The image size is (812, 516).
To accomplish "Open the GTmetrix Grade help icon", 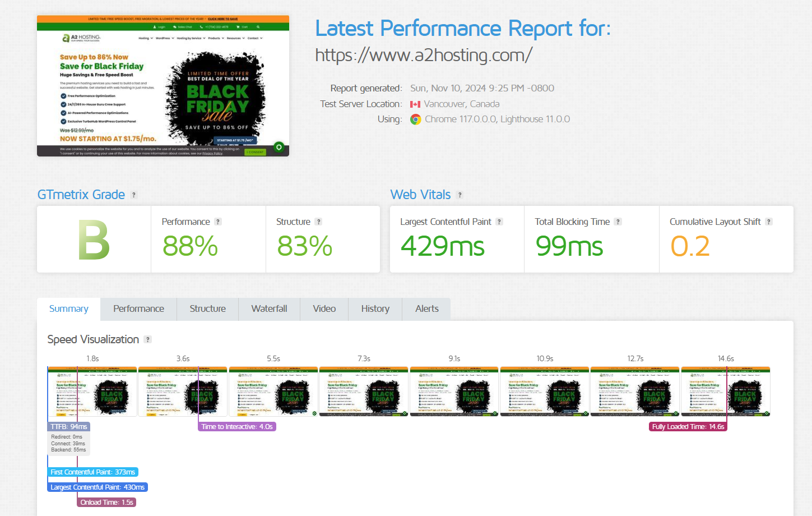I will [134, 195].
